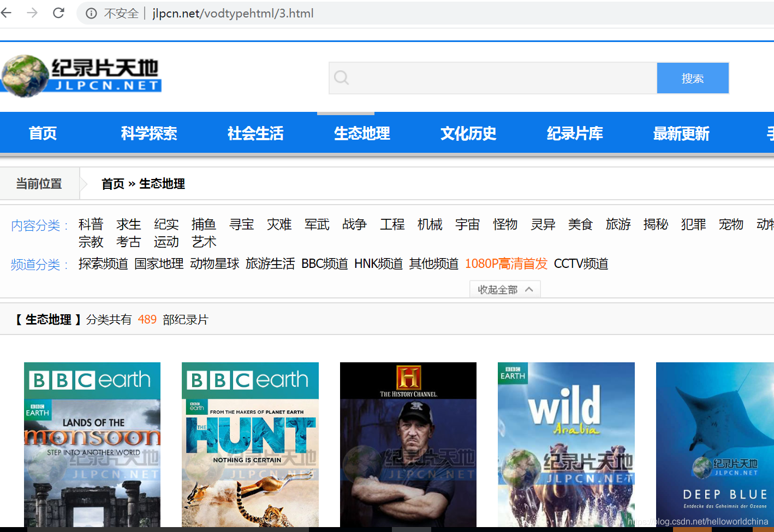Filter by 宠物 category
Image resolution: width=774 pixels, height=532 pixels.
tap(731, 224)
